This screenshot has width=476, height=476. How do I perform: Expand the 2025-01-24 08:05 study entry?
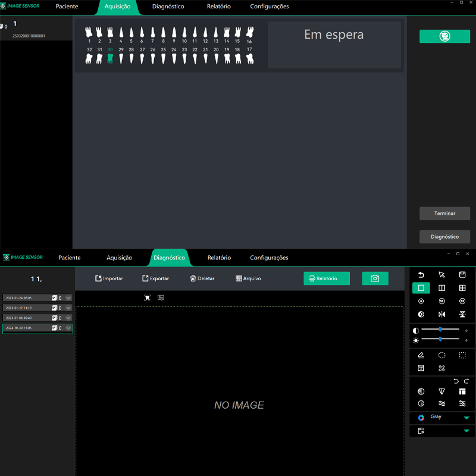[68, 298]
